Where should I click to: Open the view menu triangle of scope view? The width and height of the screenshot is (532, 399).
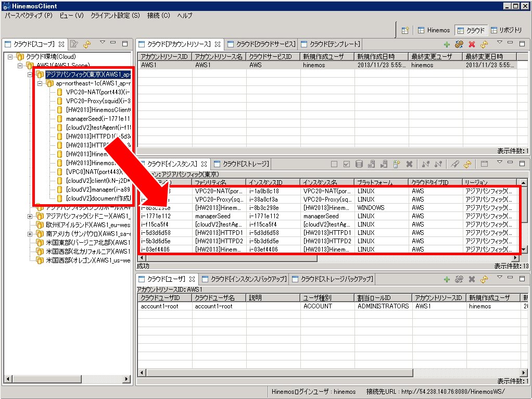coord(102,42)
